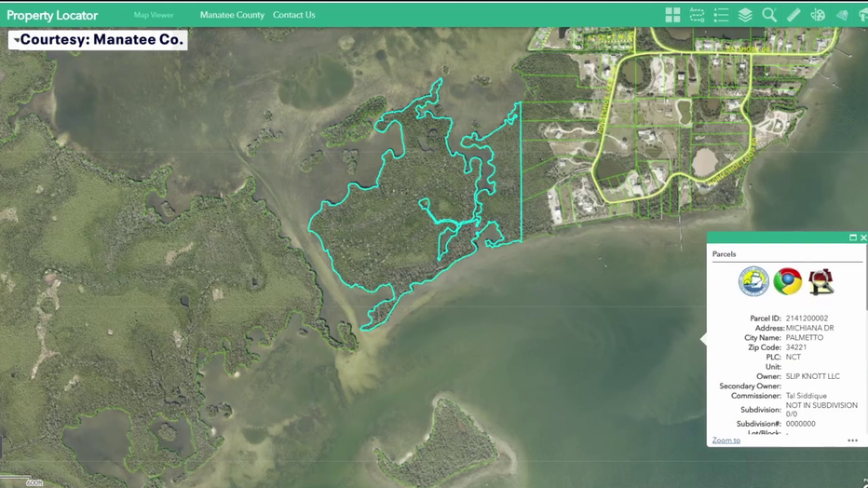
Task: Open the legend list icon
Action: click(721, 15)
